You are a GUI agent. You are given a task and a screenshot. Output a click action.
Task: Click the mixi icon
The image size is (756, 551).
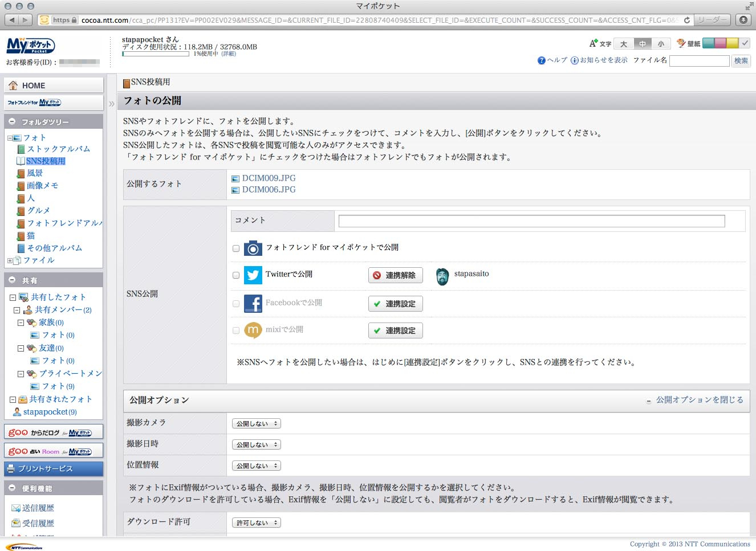[253, 330]
